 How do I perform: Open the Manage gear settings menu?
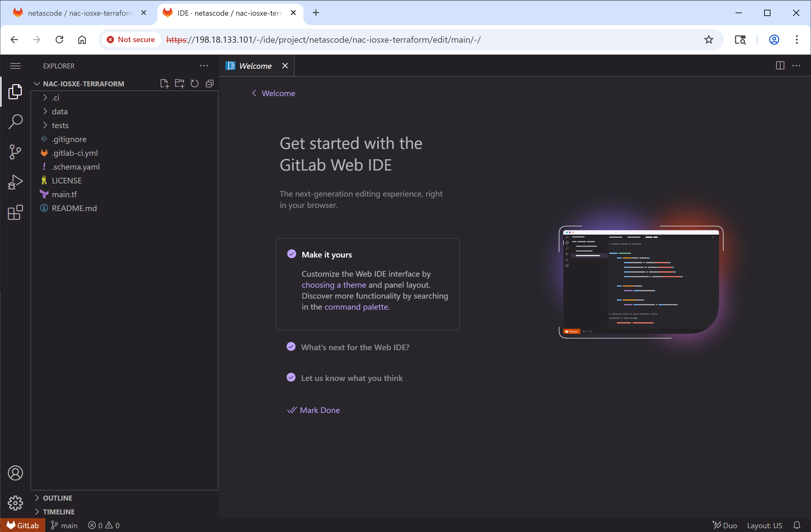(x=15, y=503)
